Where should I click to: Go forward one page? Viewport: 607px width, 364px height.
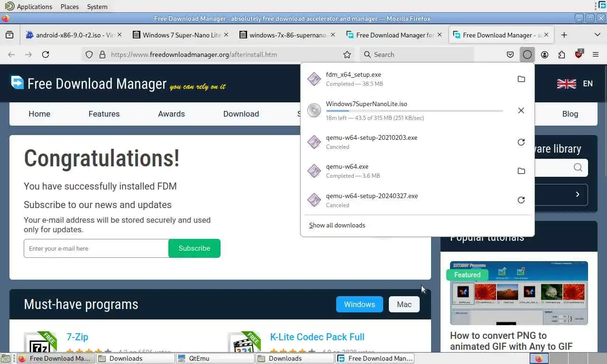click(x=28, y=55)
